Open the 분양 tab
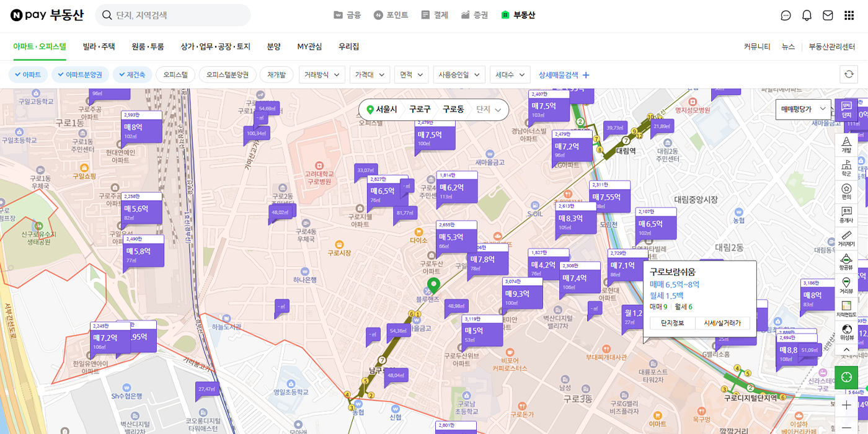Image resolution: width=868 pixels, height=434 pixels. 273,46
